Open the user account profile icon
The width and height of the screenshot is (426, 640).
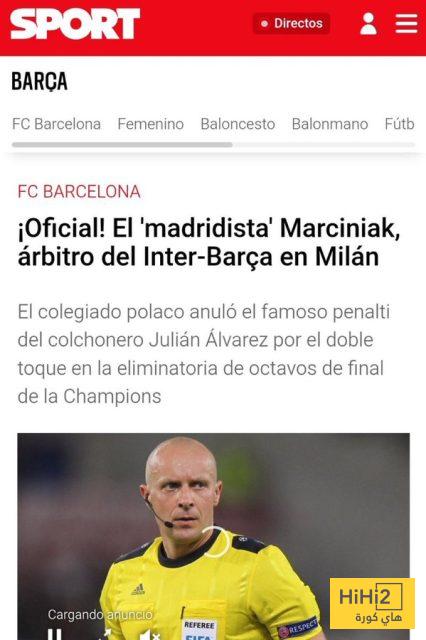(x=368, y=24)
